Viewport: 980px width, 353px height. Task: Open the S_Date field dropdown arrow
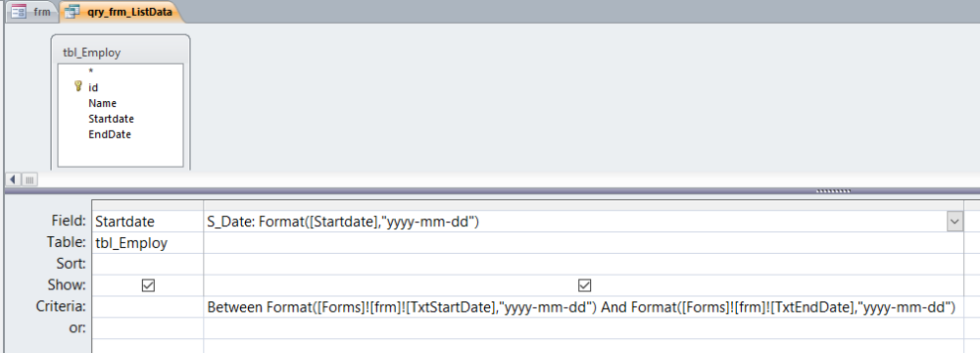coord(955,222)
